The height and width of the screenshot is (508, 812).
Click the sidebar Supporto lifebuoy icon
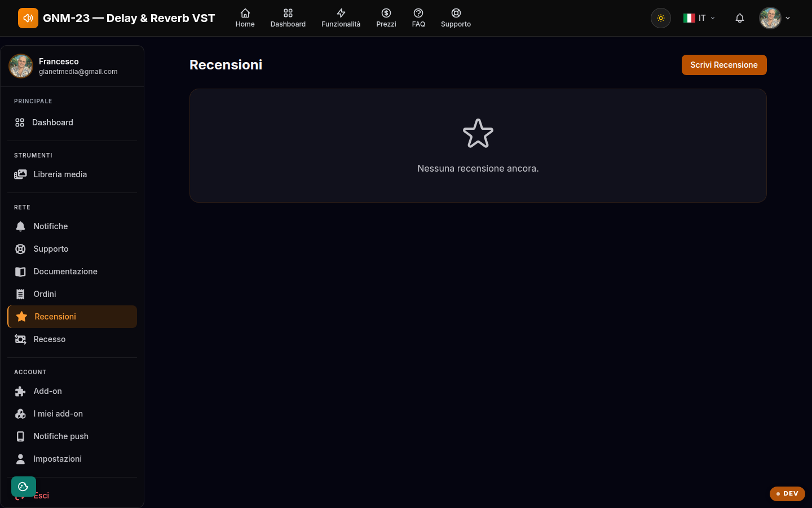point(20,249)
